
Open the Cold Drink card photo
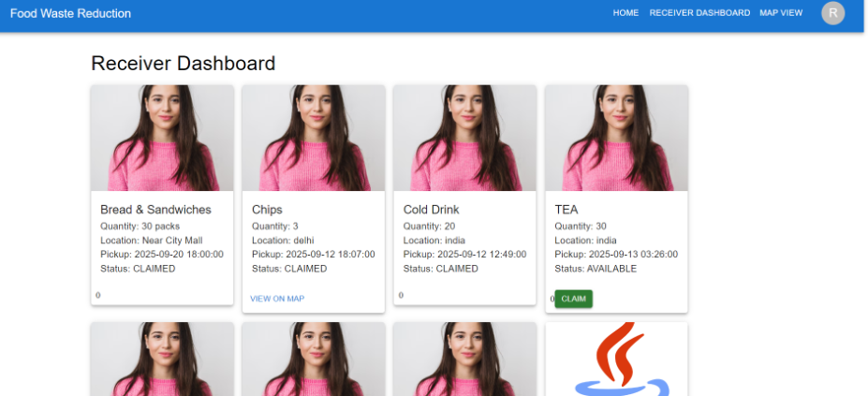click(464, 139)
